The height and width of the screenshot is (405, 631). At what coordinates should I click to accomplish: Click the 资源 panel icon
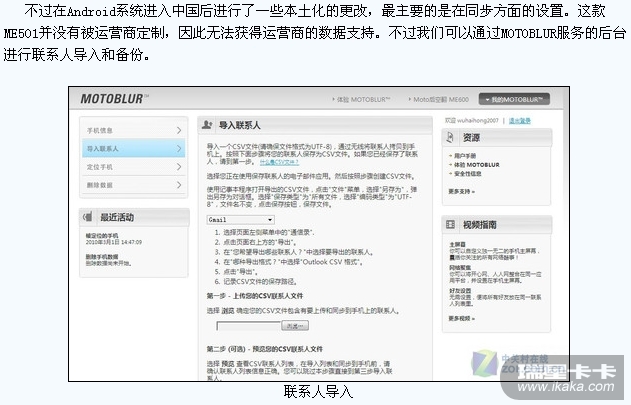click(450, 138)
